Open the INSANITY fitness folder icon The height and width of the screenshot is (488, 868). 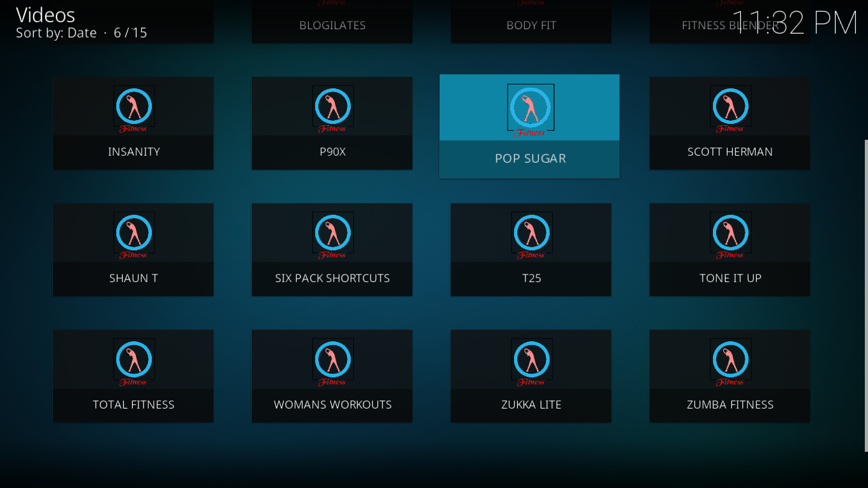[133, 109]
